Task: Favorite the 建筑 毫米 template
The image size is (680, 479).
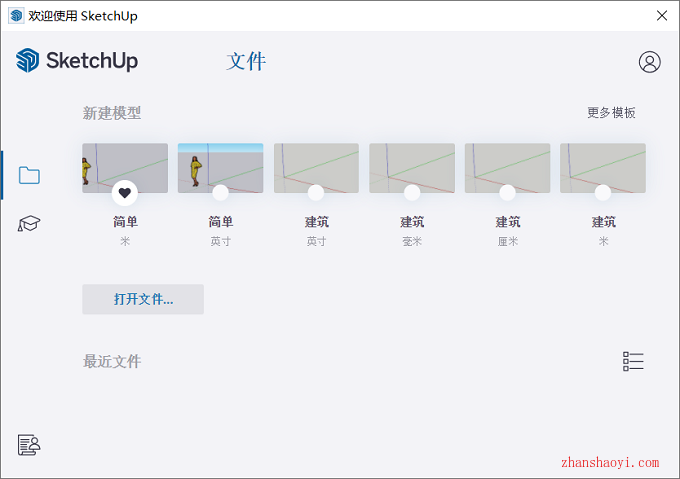Action: [412, 193]
